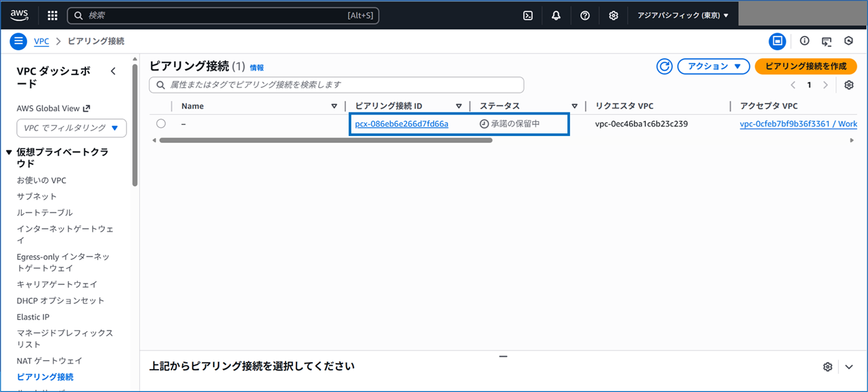Click the peering connection search input field
Viewport: 868px width, 392px height.
(x=337, y=85)
